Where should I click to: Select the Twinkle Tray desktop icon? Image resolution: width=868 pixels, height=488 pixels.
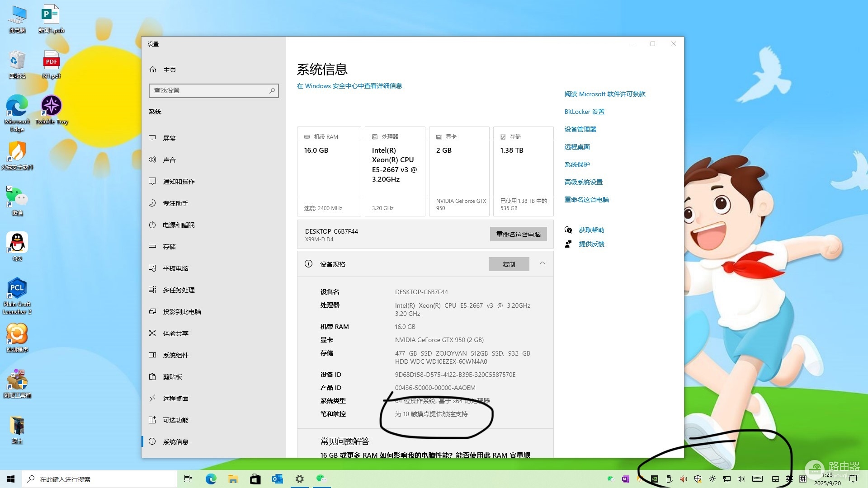tap(52, 110)
